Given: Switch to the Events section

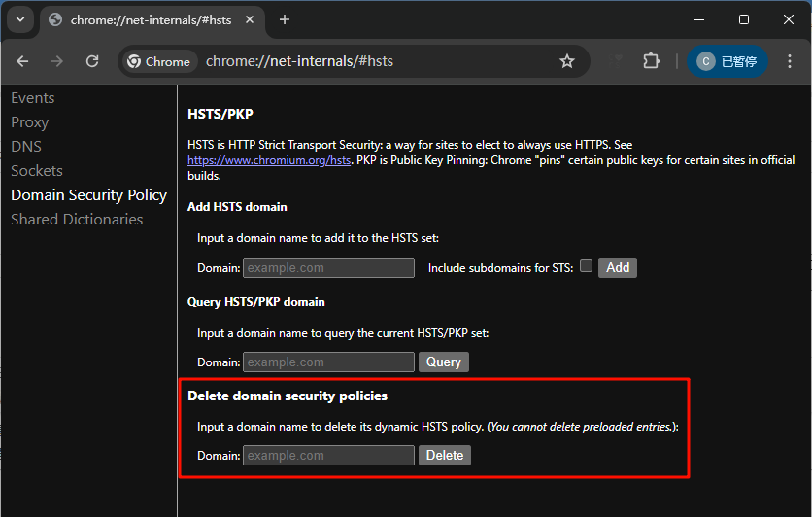Looking at the screenshot, I should pyautogui.click(x=32, y=98).
